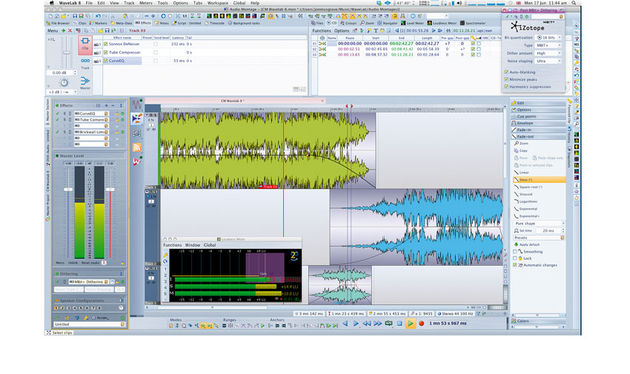The height and width of the screenshot is (374, 630).
Task: Enable the Smoothing checkbox in fade panel
Action: (515, 251)
